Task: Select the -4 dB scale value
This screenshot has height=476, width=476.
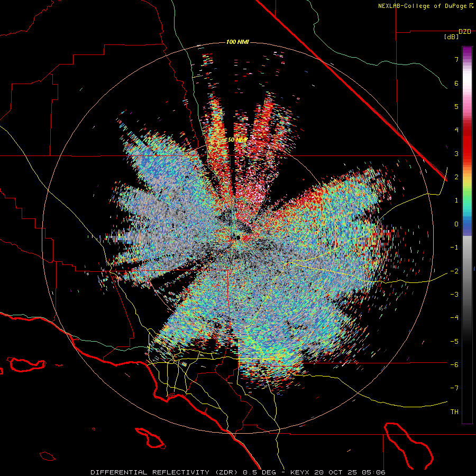Action: 454,318
